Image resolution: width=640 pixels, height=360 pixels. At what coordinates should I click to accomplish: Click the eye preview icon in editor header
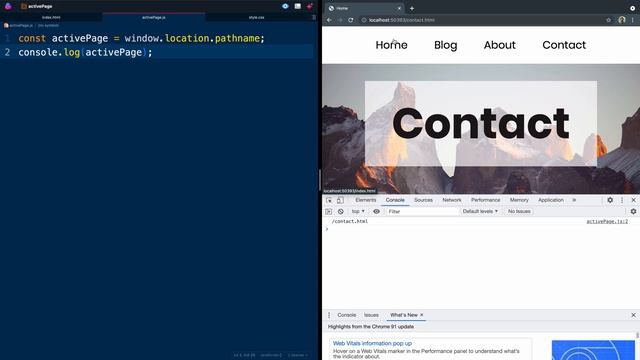(285, 6)
